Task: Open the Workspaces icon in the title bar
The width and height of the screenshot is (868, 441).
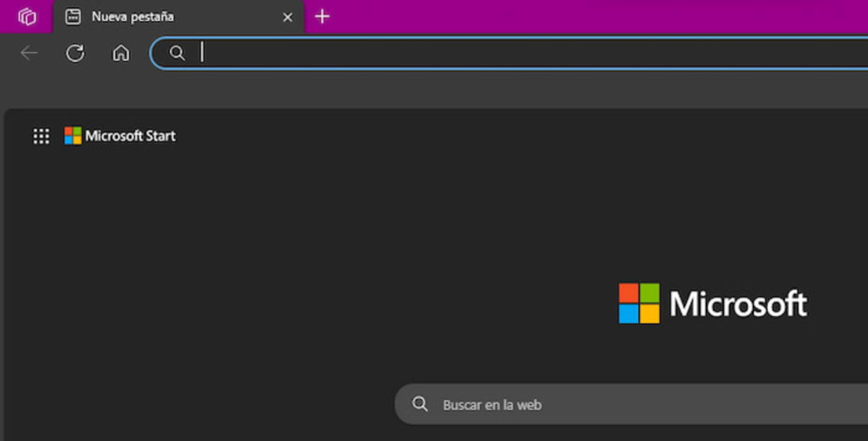Action: (27, 16)
